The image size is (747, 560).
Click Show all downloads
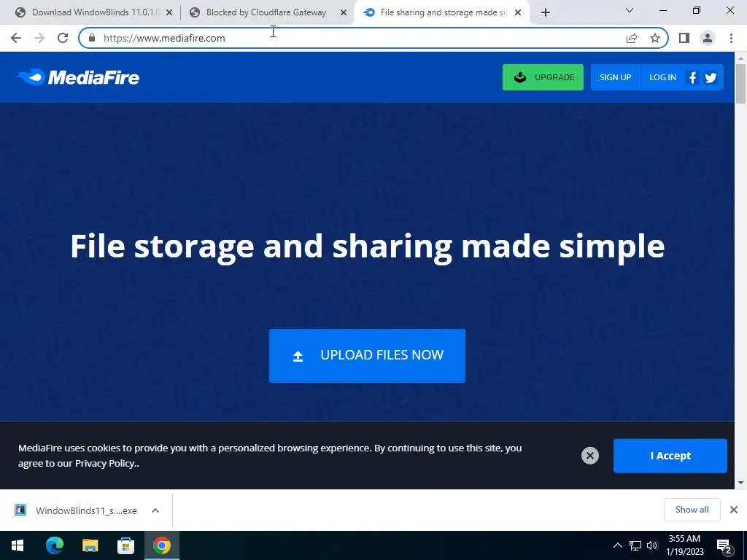[x=692, y=510]
